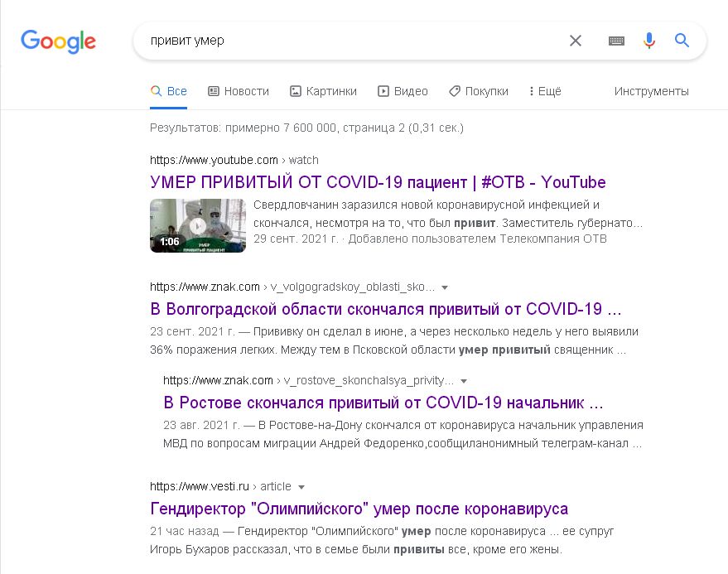Switch to the Новости tab
This screenshot has width=728, height=574.
point(239,91)
